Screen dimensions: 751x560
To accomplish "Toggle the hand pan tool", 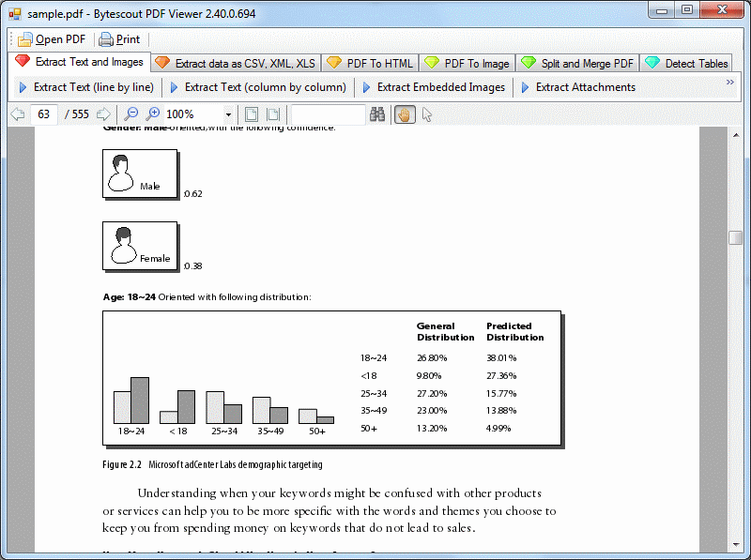I will pos(405,114).
